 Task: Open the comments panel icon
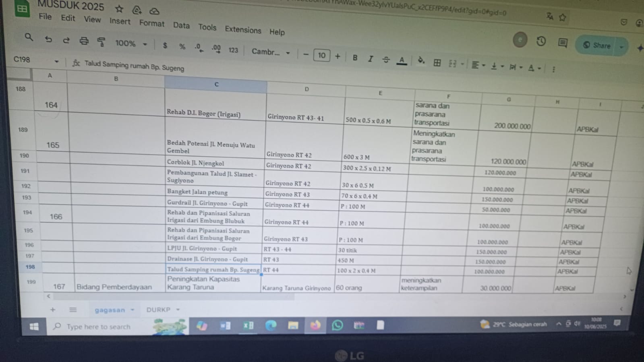(x=563, y=42)
